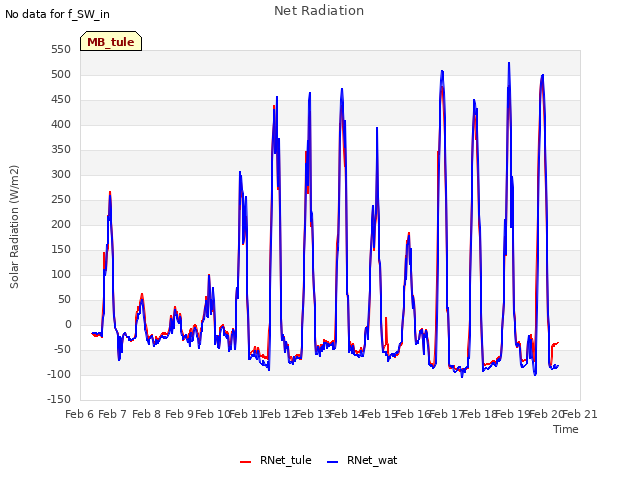640x480 pixels.
Task: Click the 100 y-axis tick label
Action: [x=61, y=274]
